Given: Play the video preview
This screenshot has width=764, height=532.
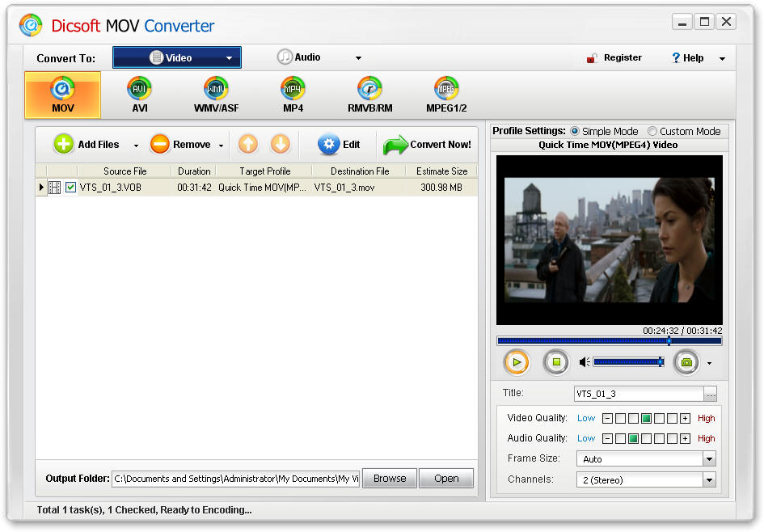Looking at the screenshot, I should [517, 362].
